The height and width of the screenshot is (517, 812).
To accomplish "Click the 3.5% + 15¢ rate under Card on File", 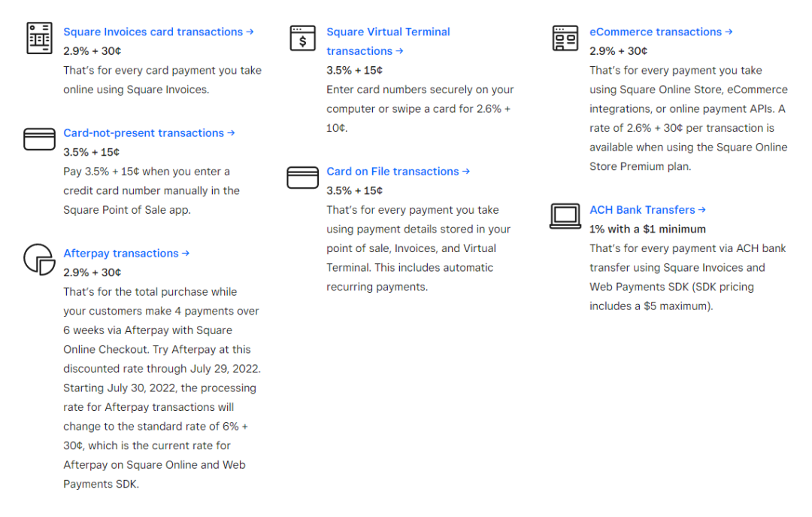I will (x=355, y=190).
